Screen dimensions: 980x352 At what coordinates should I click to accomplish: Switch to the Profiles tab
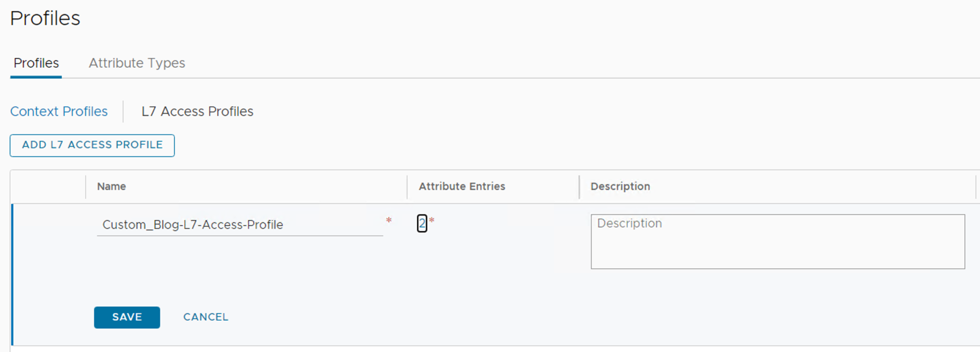(36, 63)
